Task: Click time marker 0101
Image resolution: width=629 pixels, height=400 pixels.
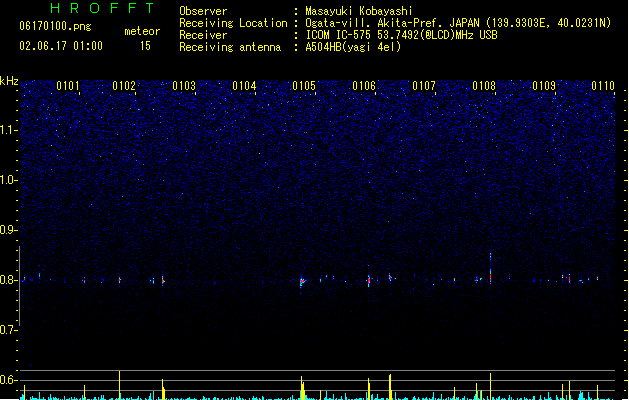Action: [68, 86]
